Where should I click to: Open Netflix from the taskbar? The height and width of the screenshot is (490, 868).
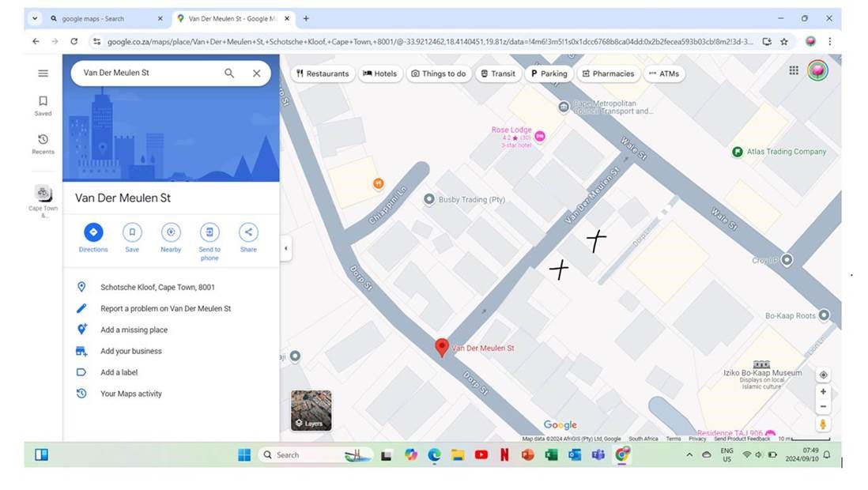click(x=504, y=454)
